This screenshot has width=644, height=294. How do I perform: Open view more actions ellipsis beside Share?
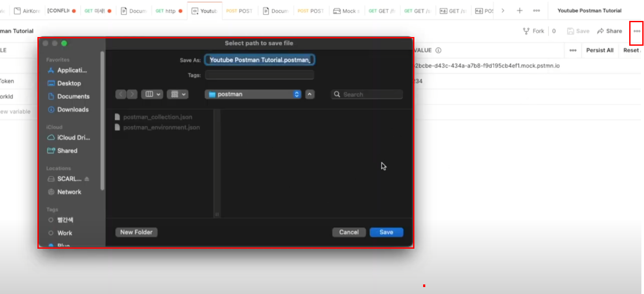tap(637, 31)
